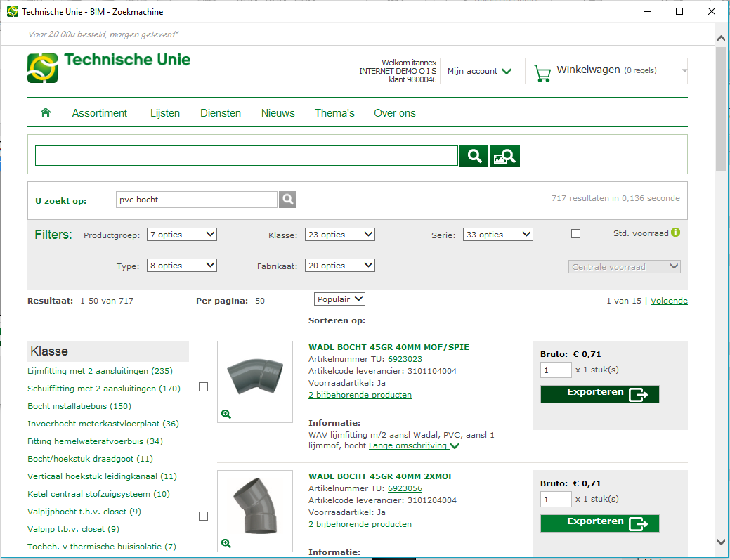The height and width of the screenshot is (560, 730).
Task: Open the shopping cart icon
Action: (x=542, y=73)
